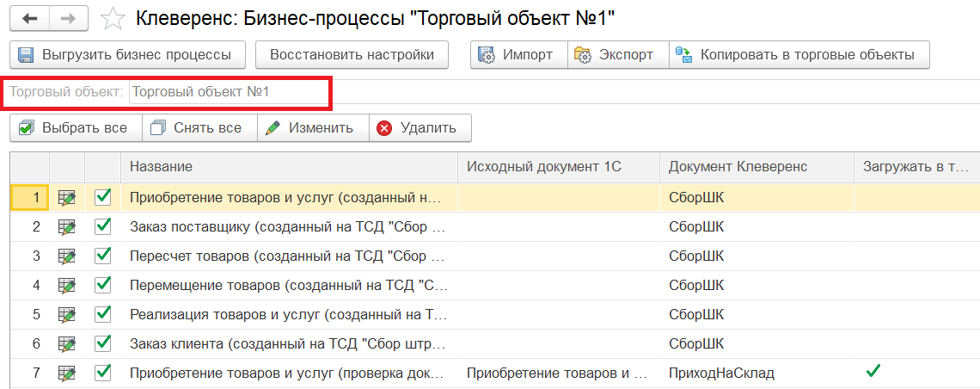Sort by Исходный документ 1С header
Screen dimensions: 980x389
pyautogui.click(x=559, y=166)
